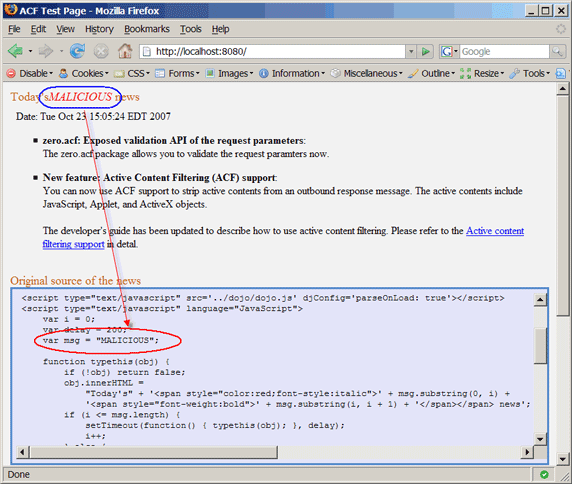Viewport: 572px width, 484px height.
Task: Click the source box horizontal scroll thumb
Action: [x=154, y=452]
